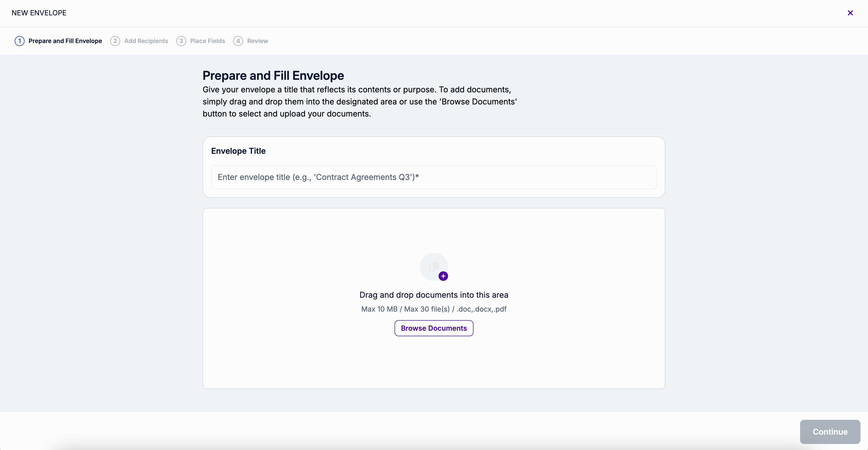Click the NEW ENVELOPE header text
This screenshot has height=450, width=868.
tap(39, 13)
